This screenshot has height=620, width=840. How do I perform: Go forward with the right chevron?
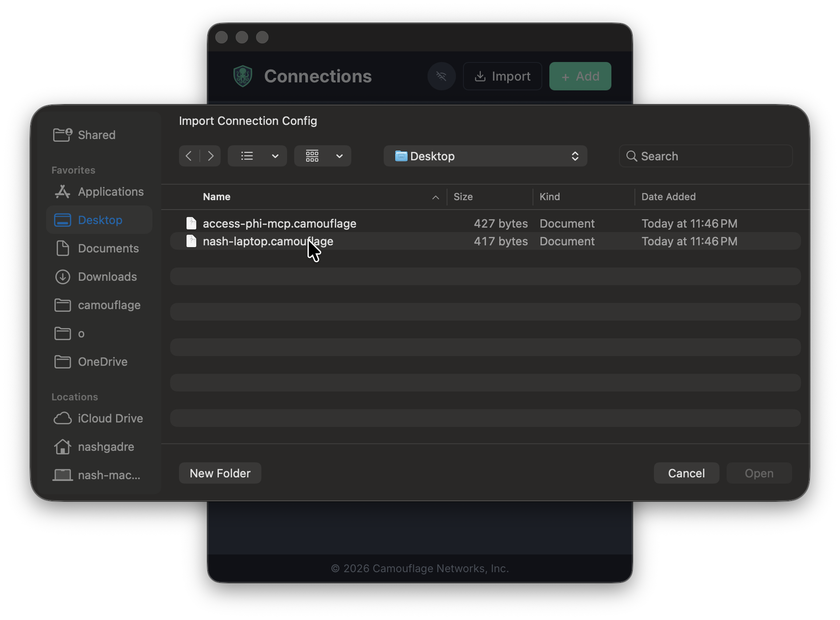coord(210,156)
